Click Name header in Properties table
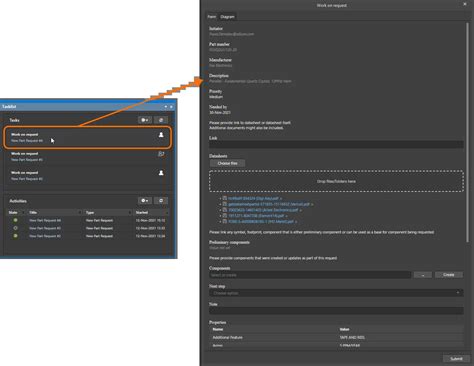Viewport: 474px width, 366px height. point(218,329)
